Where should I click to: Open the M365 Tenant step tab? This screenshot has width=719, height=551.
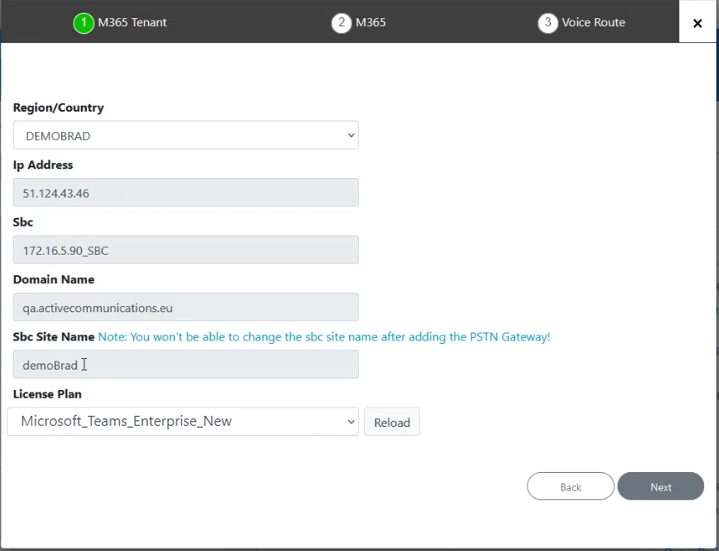coord(132,22)
